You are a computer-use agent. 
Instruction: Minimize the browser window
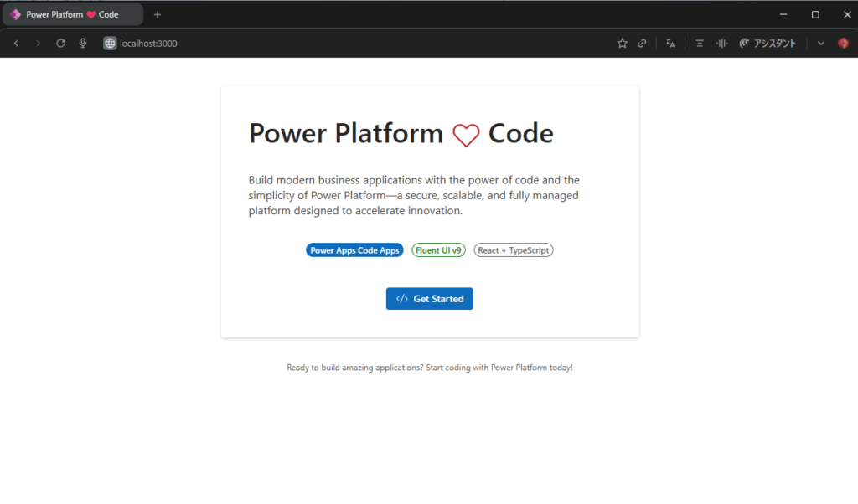pos(783,15)
